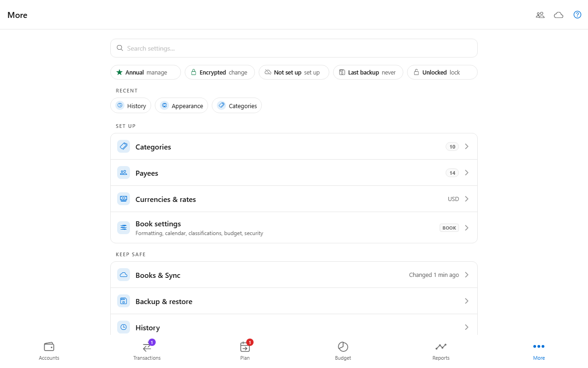Open recent History chip
588x368 pixels.
(x=131, y=105)
